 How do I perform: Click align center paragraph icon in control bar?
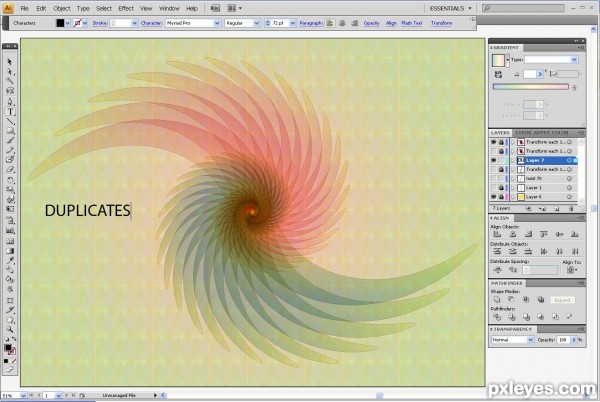click(x=342, y=23)
